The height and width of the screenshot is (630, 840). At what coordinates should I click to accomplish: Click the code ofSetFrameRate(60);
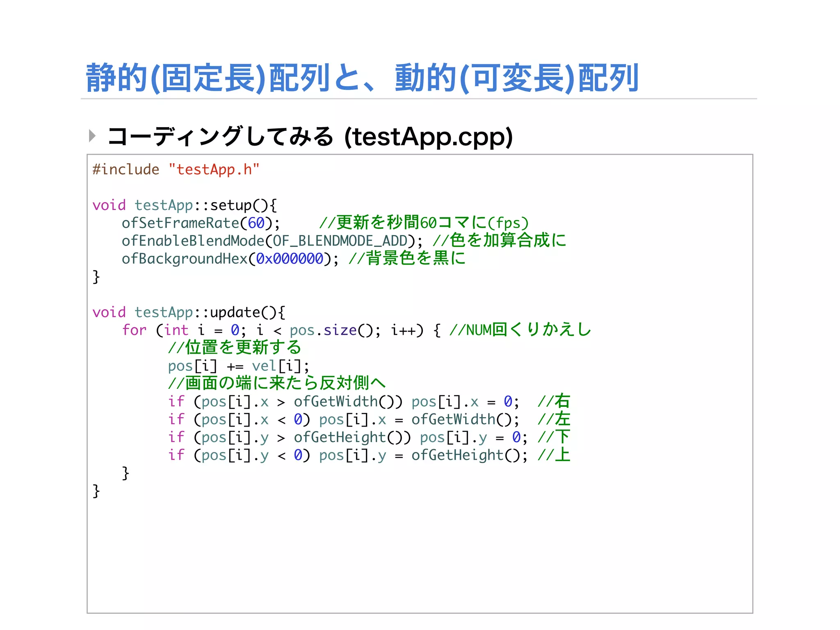(201, 223)
